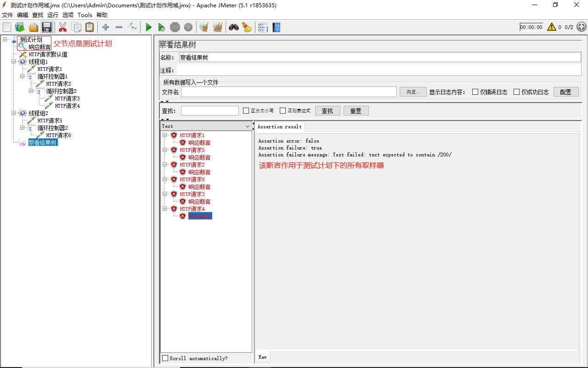Click the 配置 button
588x368 pixels.
pyautogui.click(x=566, y=92)
